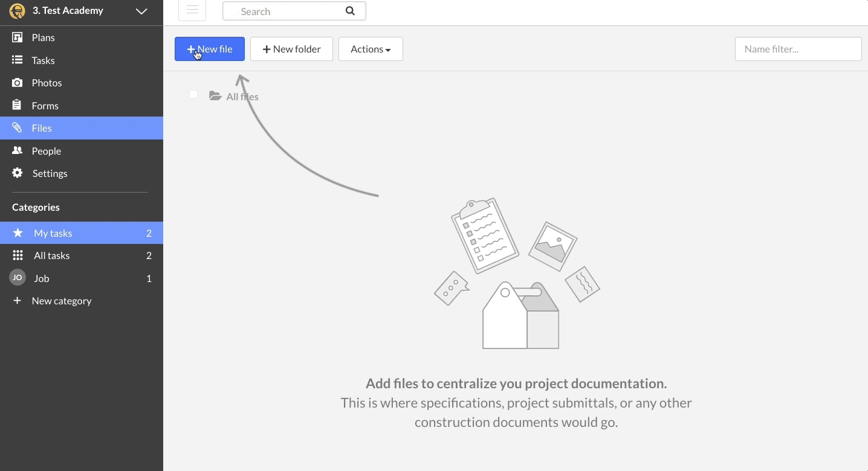Click the People icon

click(x=17, y=150)
